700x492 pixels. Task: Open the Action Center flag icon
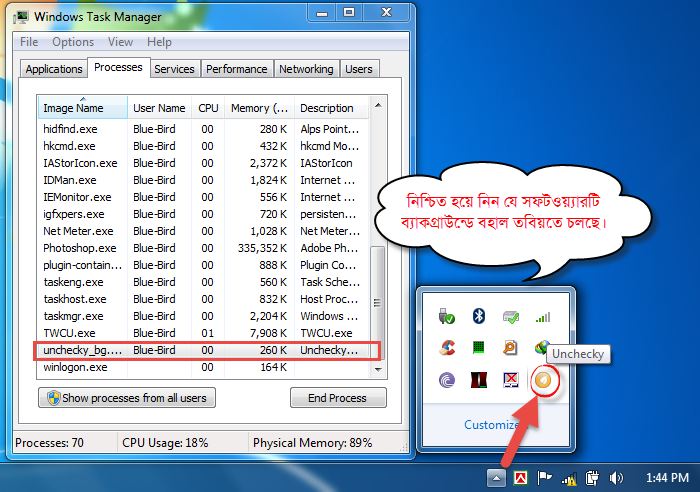tap(544, 478)
